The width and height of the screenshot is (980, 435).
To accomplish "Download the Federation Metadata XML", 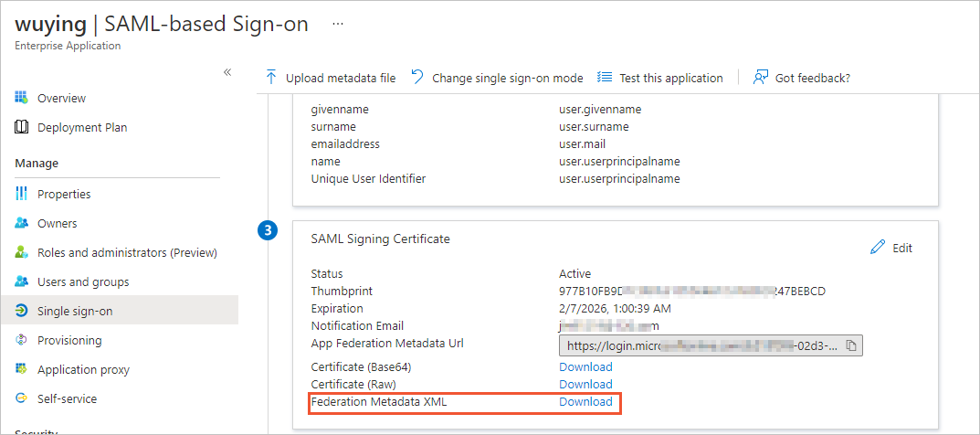I will (585, 401).
